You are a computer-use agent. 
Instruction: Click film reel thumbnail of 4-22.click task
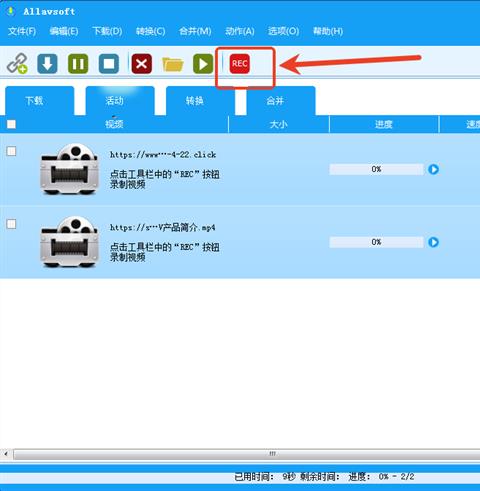point(69,169)
